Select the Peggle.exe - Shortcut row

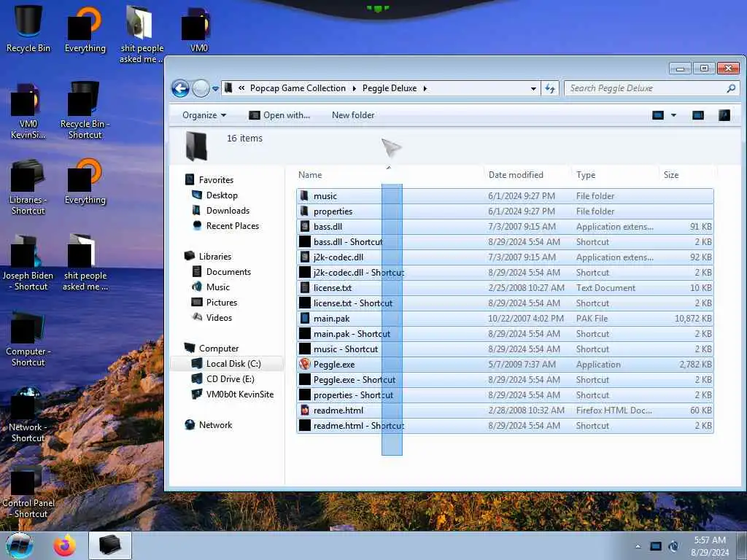[x=505, y=379]
